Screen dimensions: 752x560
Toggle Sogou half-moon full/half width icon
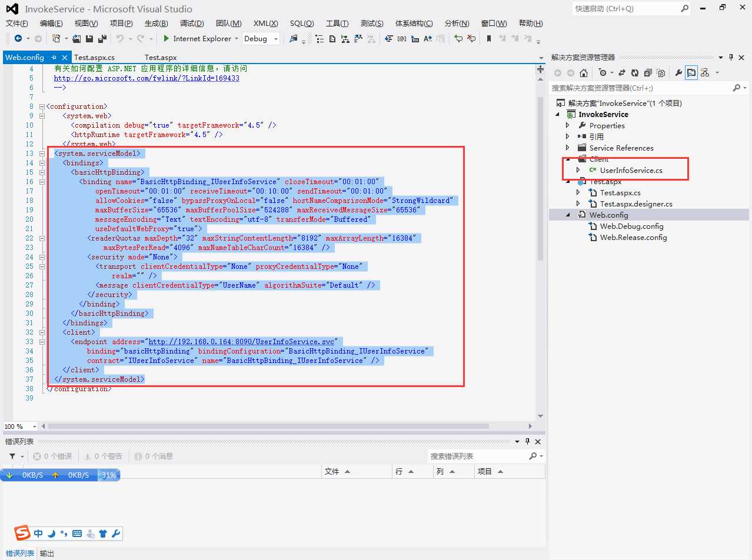tap(51, 534)
